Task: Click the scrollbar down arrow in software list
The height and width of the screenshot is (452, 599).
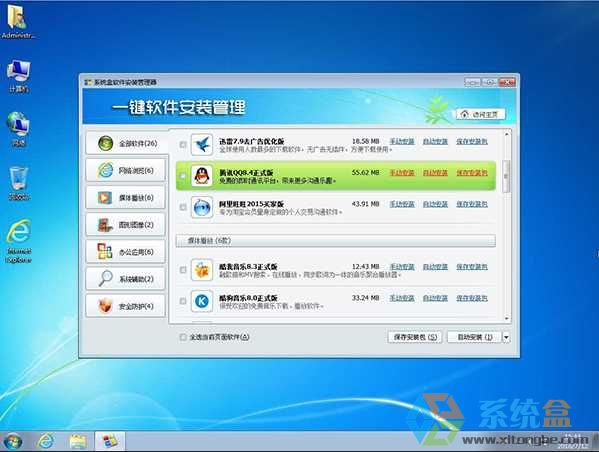Action: click(x=507, y=318)
